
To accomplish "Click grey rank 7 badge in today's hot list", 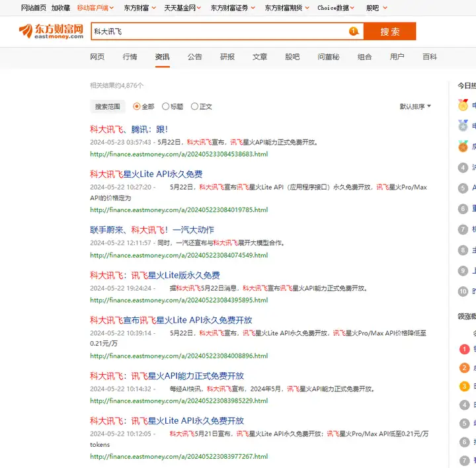I will (463, 229).
